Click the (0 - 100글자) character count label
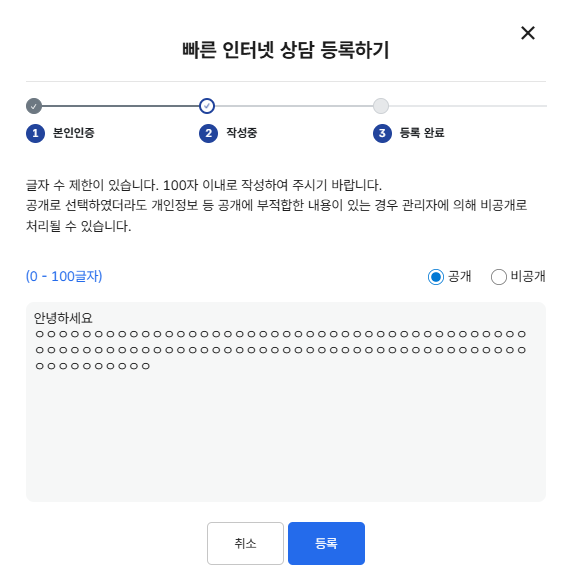This screenshot has width=570, height=583. [x=64, y=276]
